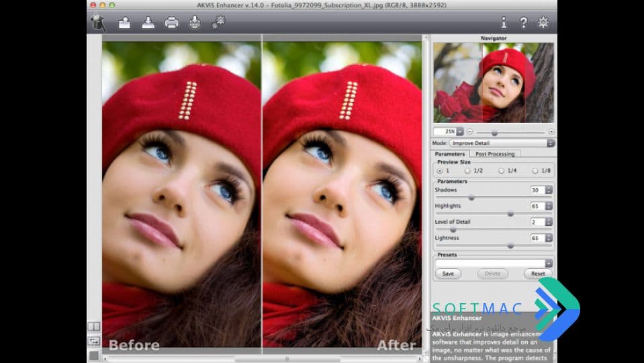Click the Lightness value field showing 65
The image size is (644, 363).
pos(537,238)
